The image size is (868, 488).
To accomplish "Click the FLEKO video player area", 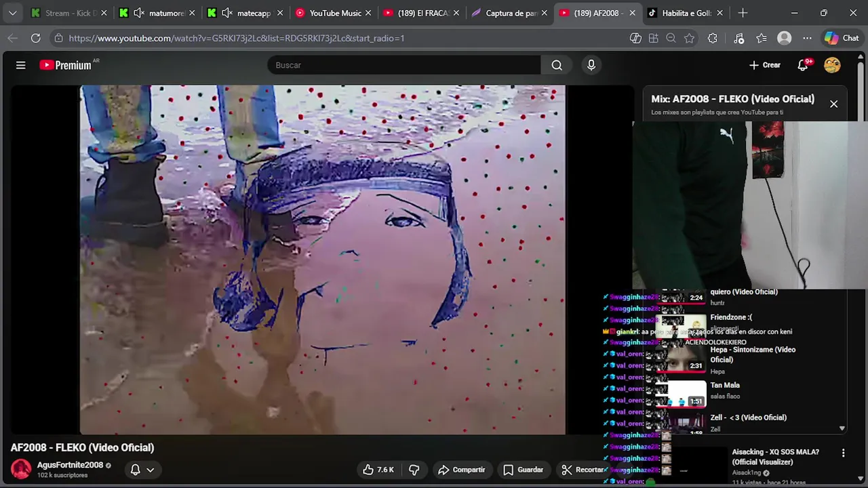I will point(322,260).
